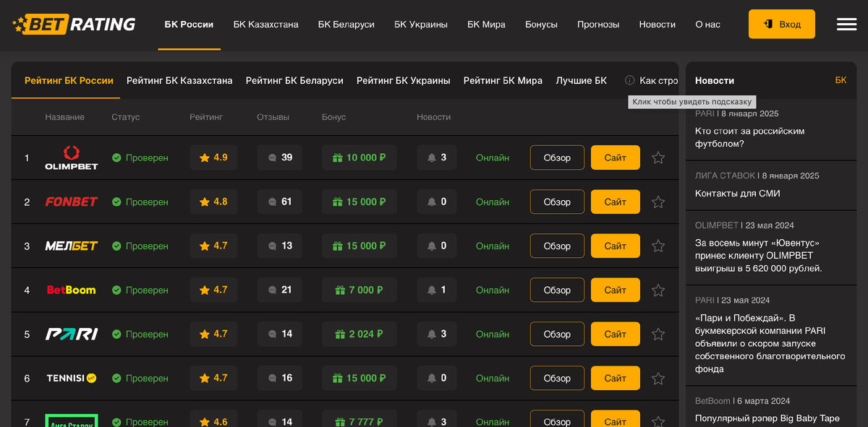Image resolution: width=868 pixels, height=427 pixels.
Task: Mark FONBET as favorite with the star
Action: [x=658, y=202]
